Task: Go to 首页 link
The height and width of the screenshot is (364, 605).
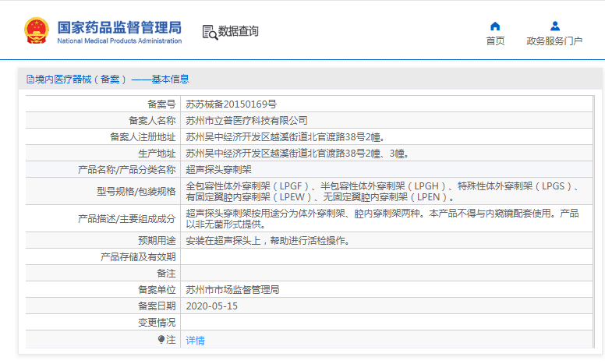Action: 495,41
